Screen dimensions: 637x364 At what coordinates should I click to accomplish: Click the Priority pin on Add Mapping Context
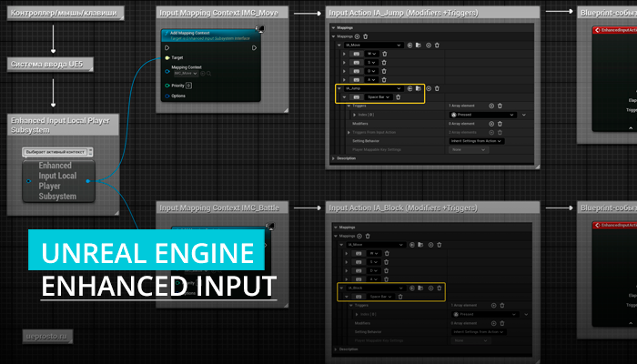coord(167,86)
